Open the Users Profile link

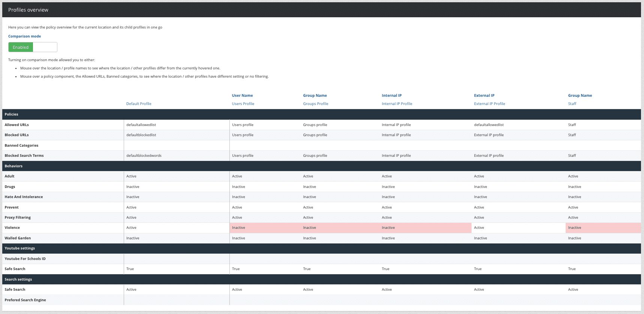point(243,104)
